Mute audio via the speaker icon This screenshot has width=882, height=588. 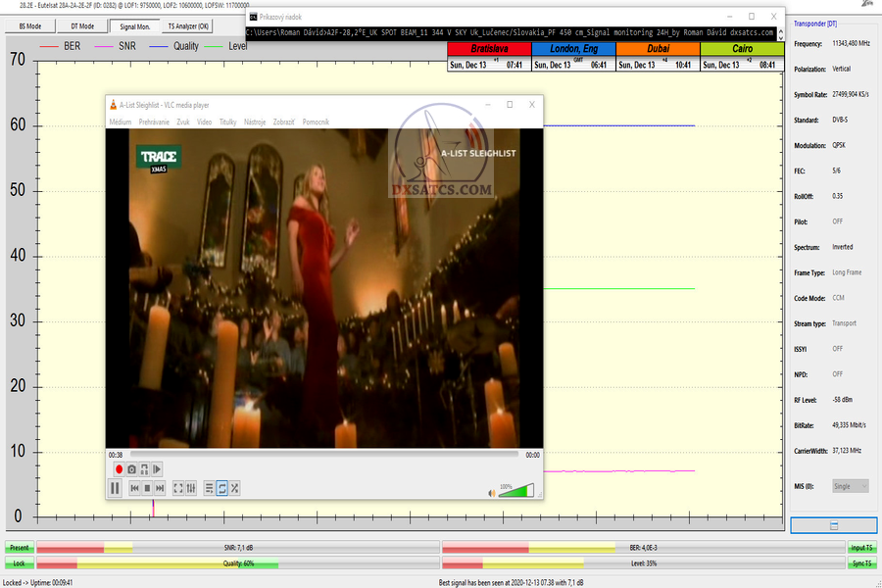[x=491, y=492]
